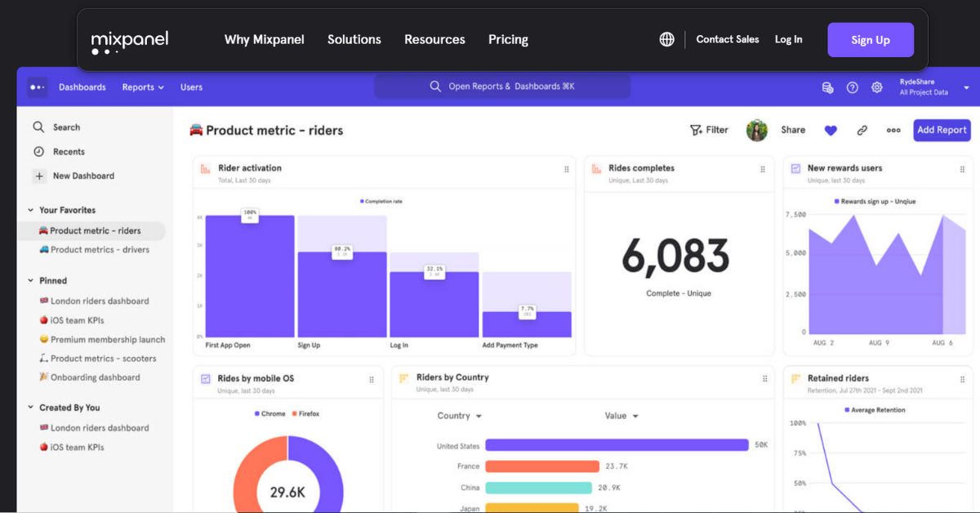
Task: Open the settings gear icon
Action: (876, 87)
